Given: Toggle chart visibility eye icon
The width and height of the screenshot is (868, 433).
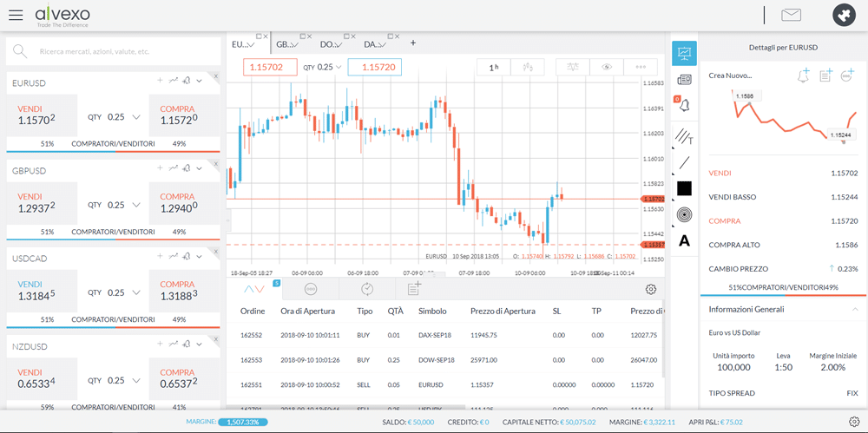Looking at the screenshot, I should 608,67.
